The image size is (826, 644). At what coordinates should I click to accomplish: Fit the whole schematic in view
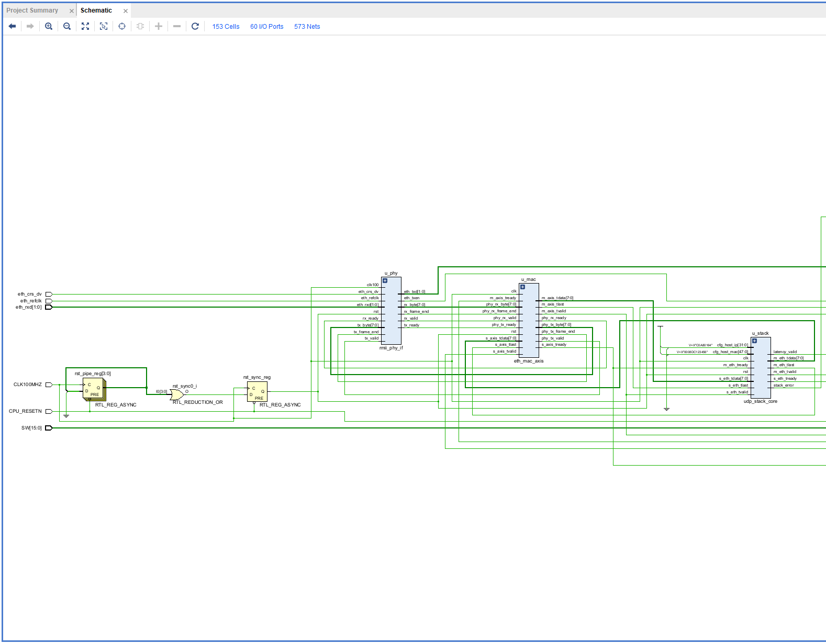(x=85, y=26)
